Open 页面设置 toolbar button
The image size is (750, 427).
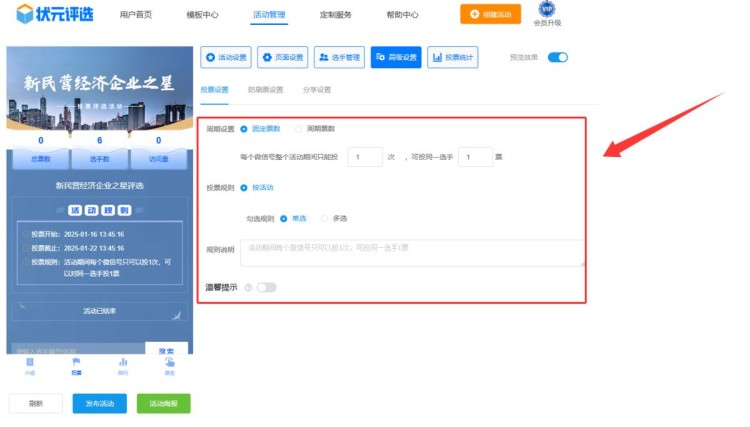click(x=282, y=58)
